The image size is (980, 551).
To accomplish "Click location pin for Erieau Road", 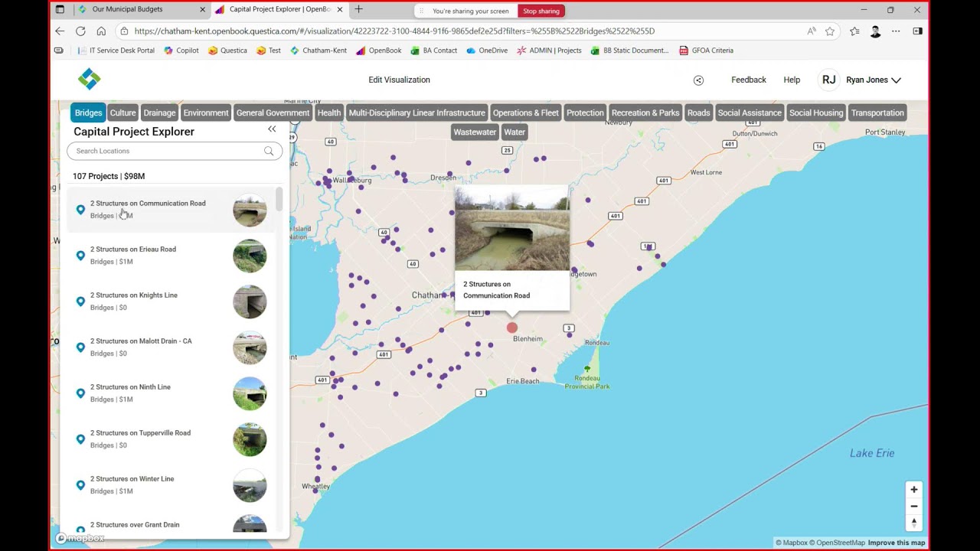I will [80, 256].
